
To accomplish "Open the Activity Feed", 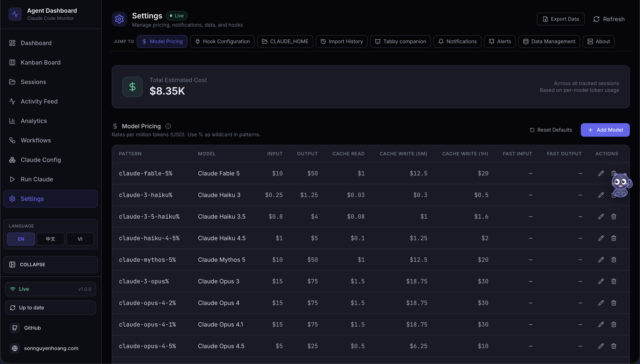I will 51,102.
